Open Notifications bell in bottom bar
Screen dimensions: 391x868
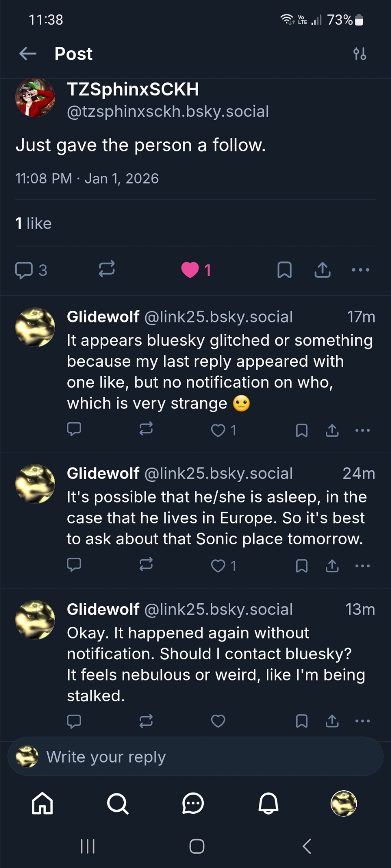tap(268, 803)
